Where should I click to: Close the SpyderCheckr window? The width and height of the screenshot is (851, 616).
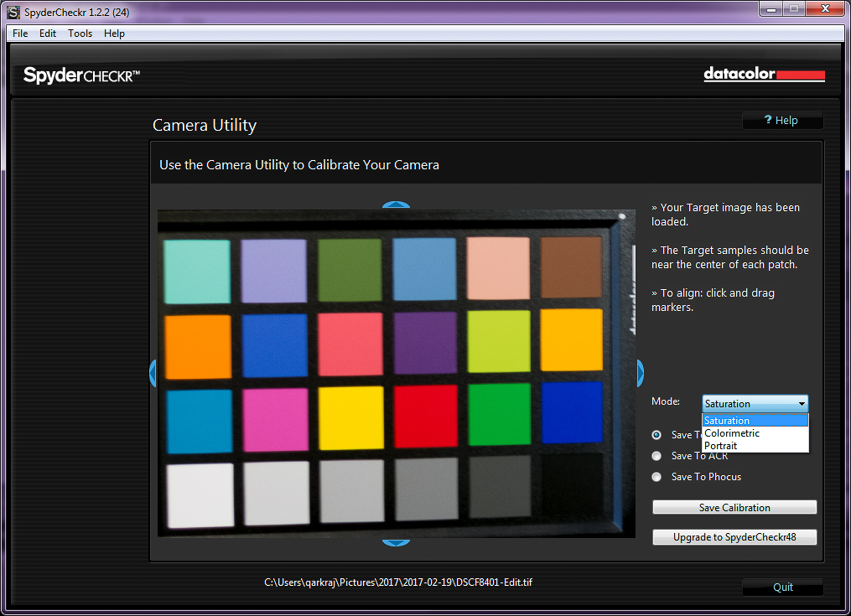click(x=825, y=8)
